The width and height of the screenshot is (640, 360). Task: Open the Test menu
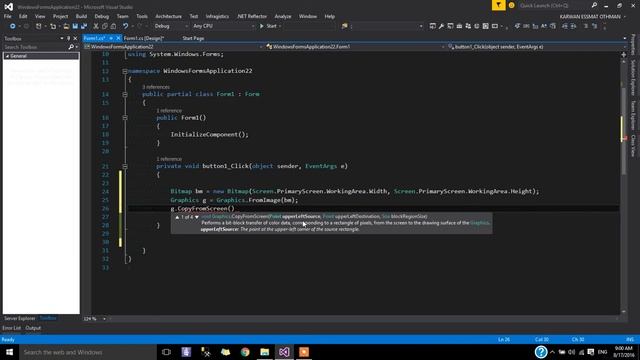point(194,16)
